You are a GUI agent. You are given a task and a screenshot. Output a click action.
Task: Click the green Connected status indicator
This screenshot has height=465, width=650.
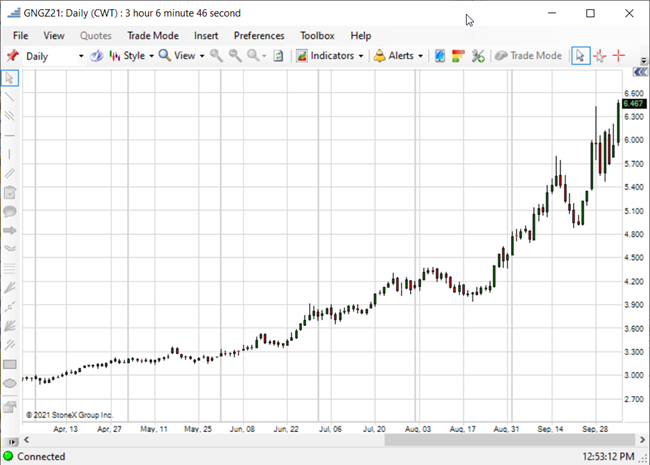tap(8, 456)
